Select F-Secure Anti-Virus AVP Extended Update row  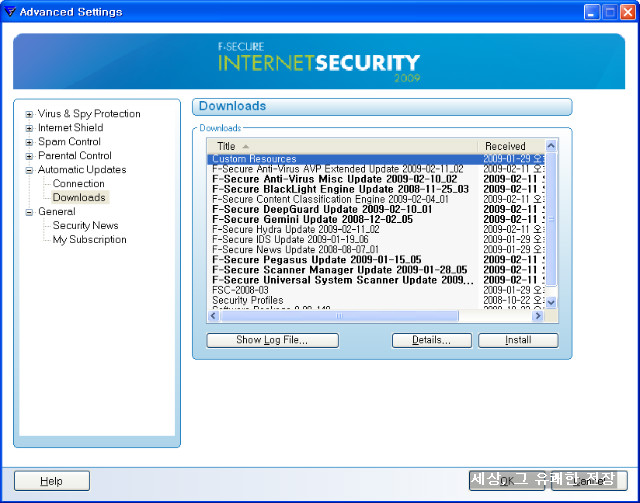(376, 169)
